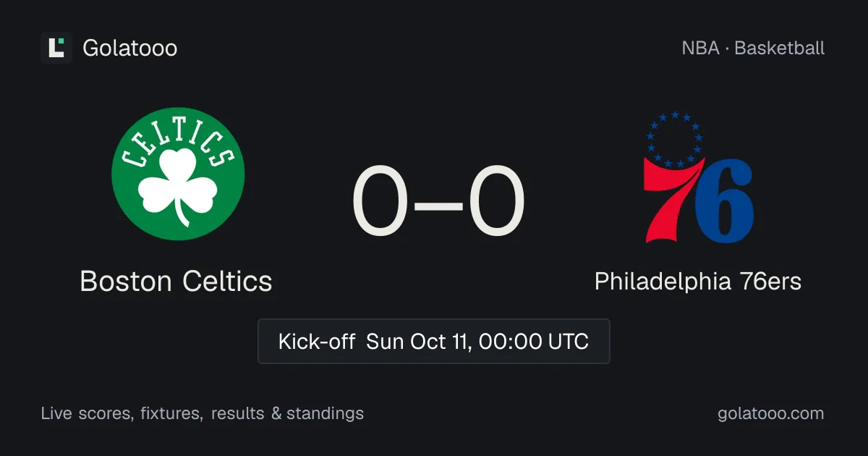Click the 76ers score zero
Viewport: 868px width, 456px height.
(496, 203)
